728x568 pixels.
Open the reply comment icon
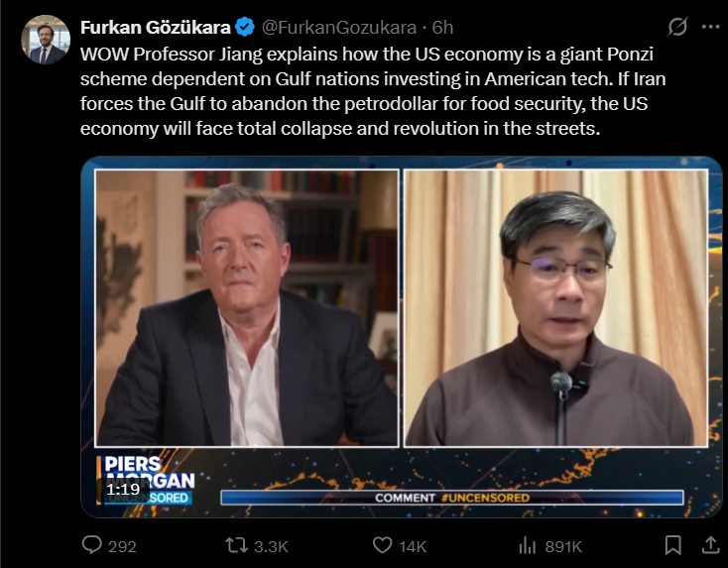pos(91,545)
